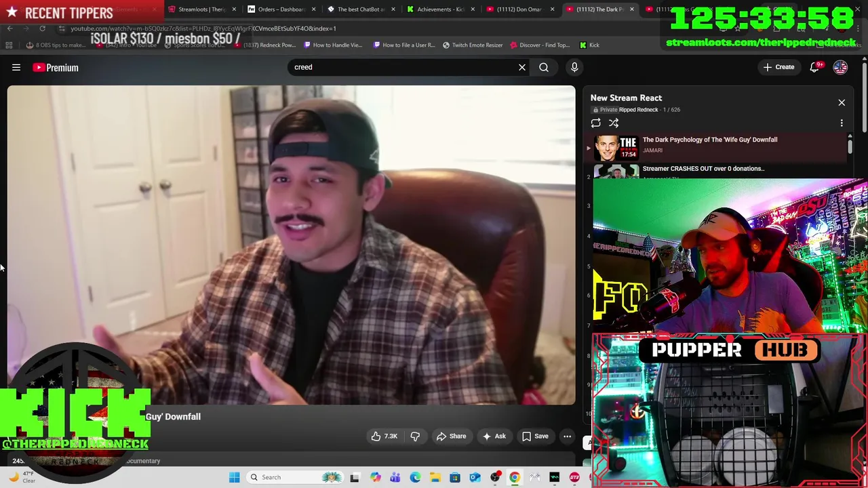Switch to Google Chrome on the taskbar
Image resolution: width=868 pixels, height=488 pixels.
[x=515, y=477]
